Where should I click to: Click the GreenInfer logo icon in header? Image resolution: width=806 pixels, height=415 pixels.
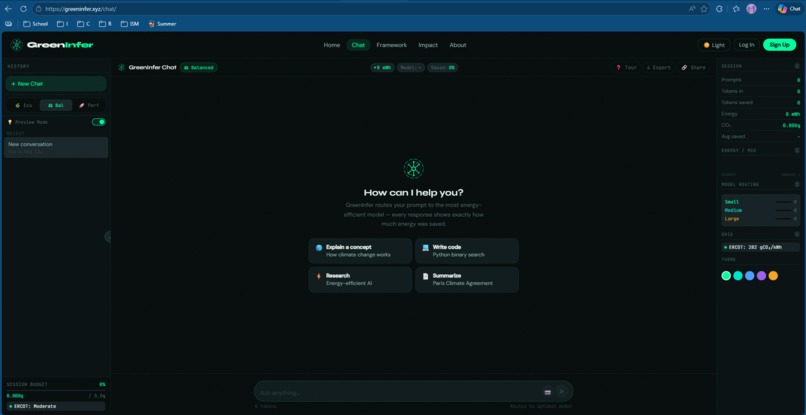[x=16, y=45]
